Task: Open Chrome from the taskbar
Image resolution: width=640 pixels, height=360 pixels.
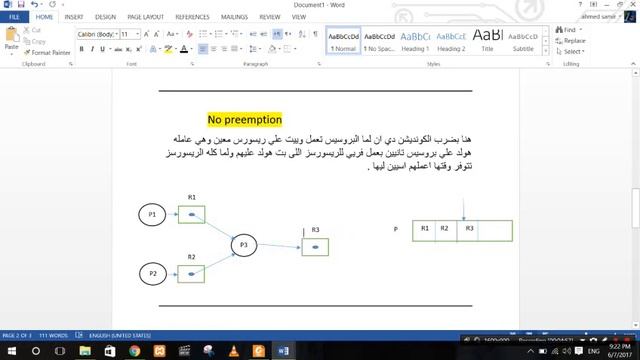Action: point(134,351)
